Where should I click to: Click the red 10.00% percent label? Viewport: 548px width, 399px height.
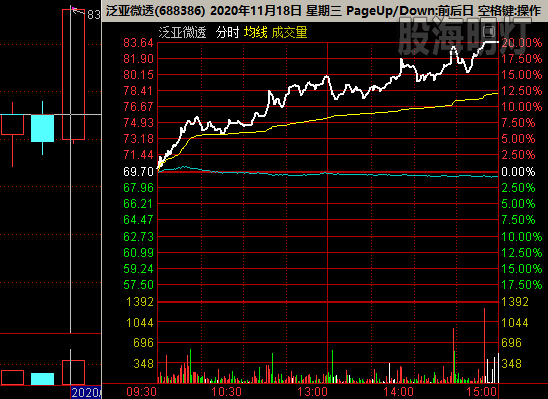click(x=522, y=107)
